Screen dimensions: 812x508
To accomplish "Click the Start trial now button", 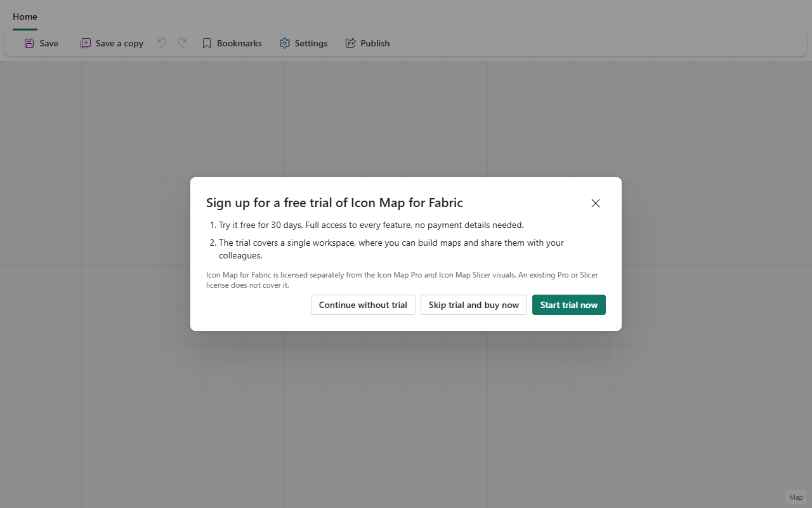I will click(x=569, y=305).
